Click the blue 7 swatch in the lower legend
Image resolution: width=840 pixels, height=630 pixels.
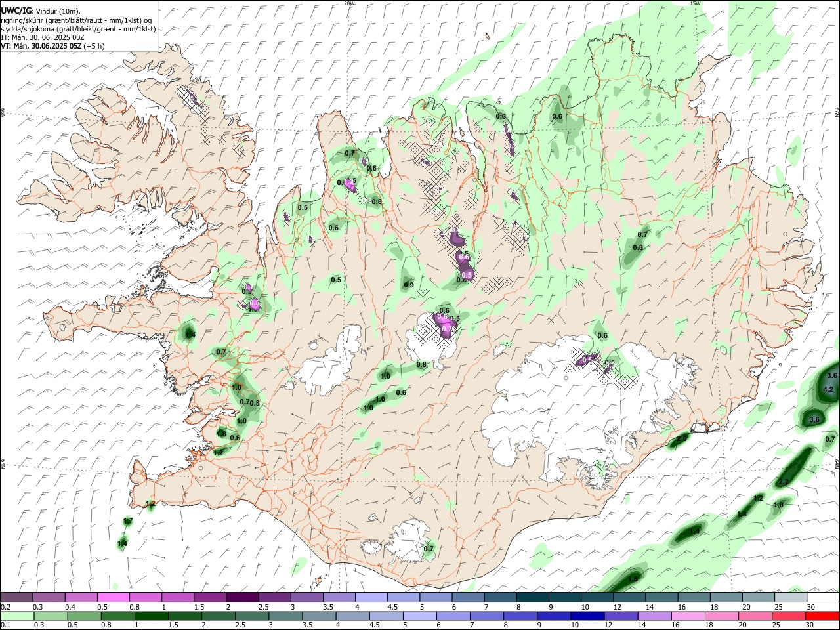[486, 616]
